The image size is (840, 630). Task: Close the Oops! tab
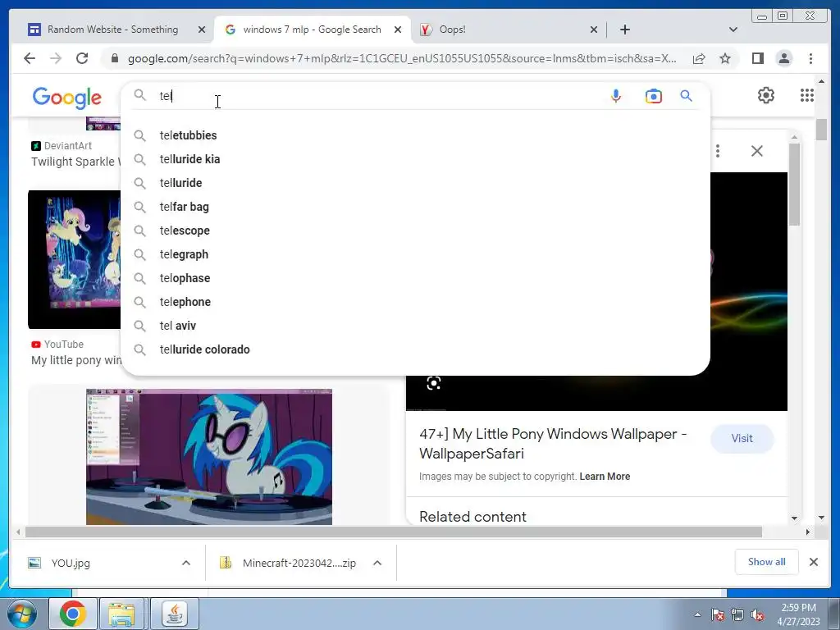594,30
